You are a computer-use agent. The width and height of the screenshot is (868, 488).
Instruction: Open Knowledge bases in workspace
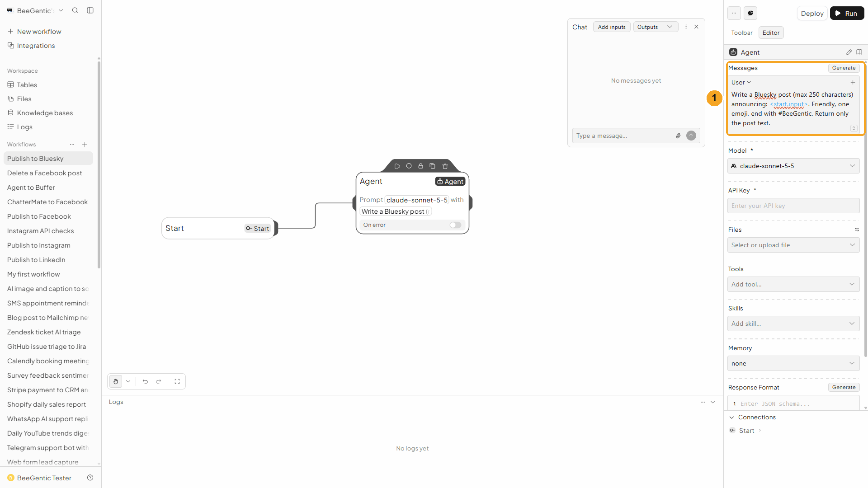45,113
